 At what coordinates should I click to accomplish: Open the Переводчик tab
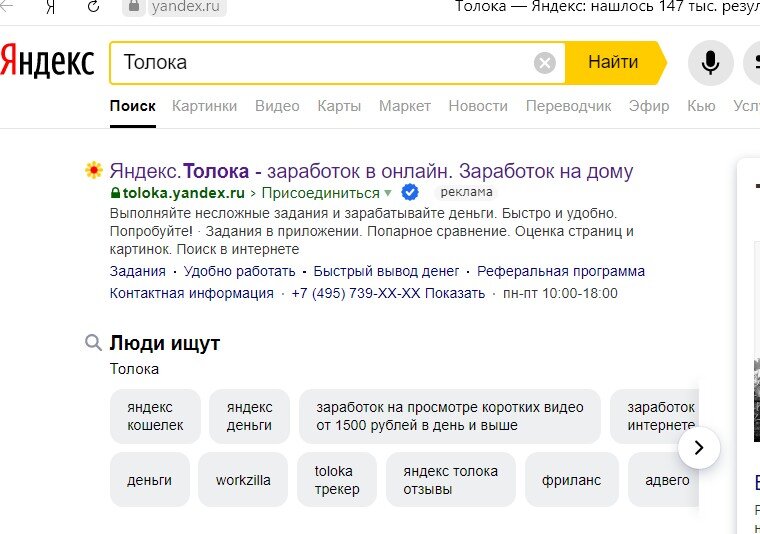coord(569,106)
